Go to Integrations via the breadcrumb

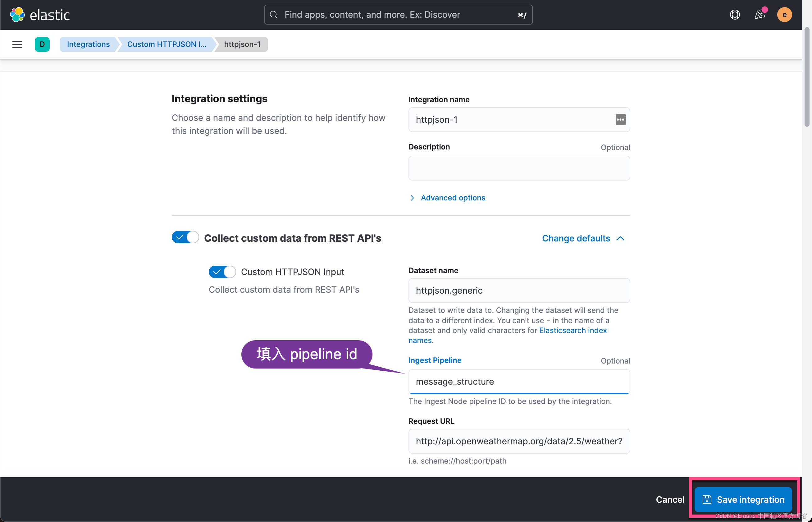88,44
